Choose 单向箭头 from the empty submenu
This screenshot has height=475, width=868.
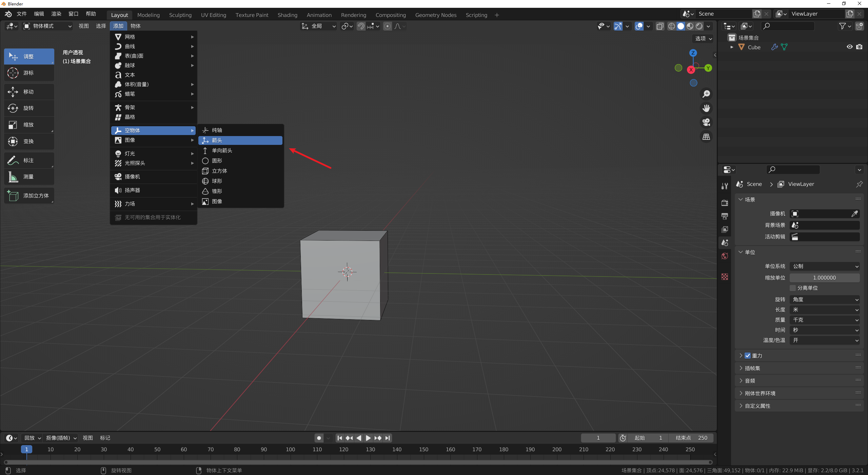(222, 151)
